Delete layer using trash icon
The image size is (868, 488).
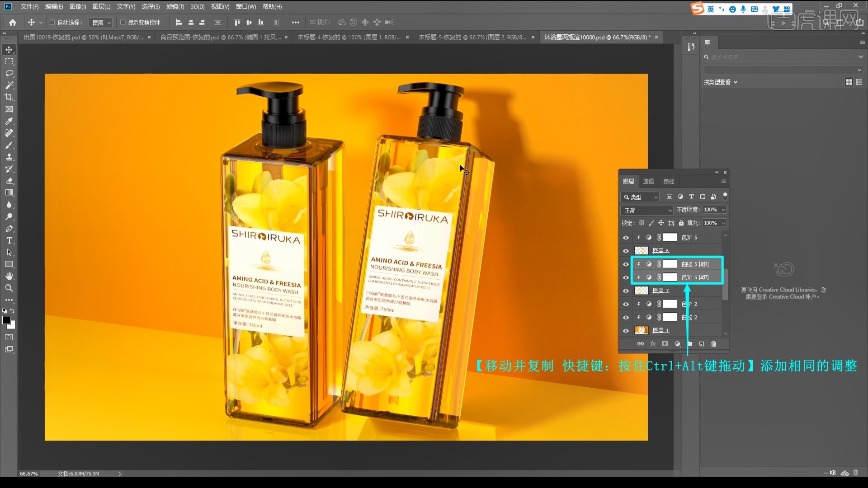[713, 344]
